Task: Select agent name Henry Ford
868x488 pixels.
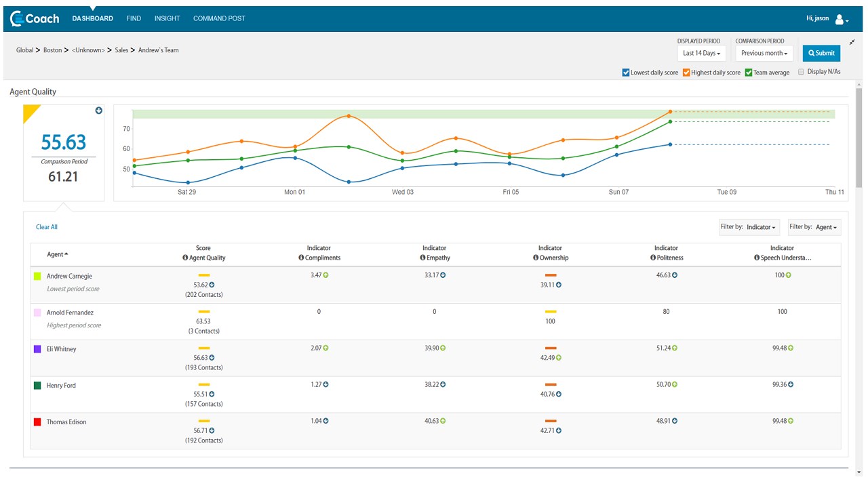Action: pos(61,386)
